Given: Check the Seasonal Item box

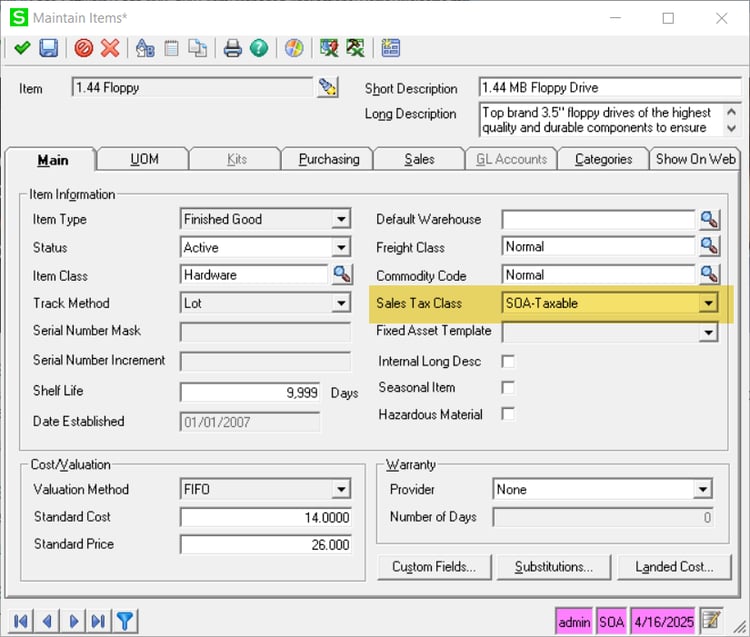Looking at the screenshot, I should pos(508,388).
